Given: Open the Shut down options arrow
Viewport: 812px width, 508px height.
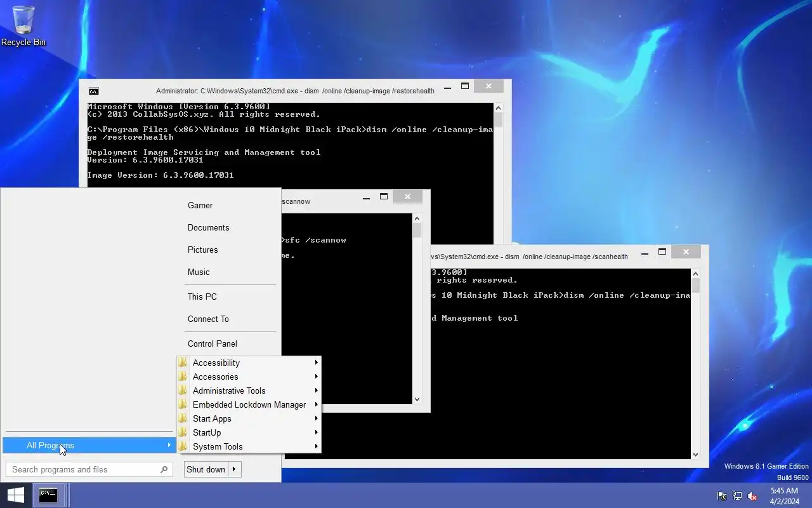Looking at the screenshot, I should (x=234, y=470).
